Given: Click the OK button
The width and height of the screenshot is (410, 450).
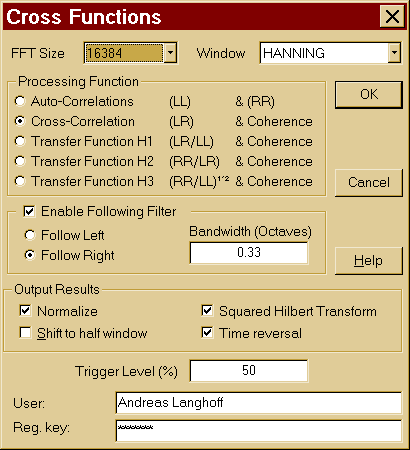Looking at the screenshot, I should (369, 95).
